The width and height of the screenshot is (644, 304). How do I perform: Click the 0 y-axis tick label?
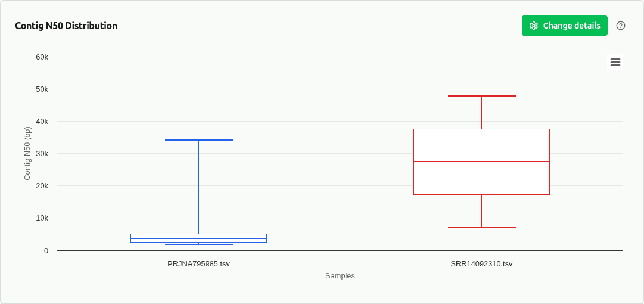coord(46,250)
